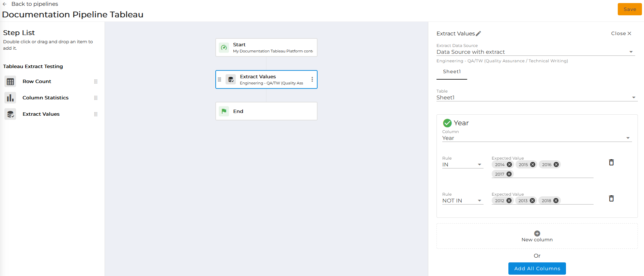
Task: Open the Rule dropdown set to NOT IN
Action: point(463,201)
